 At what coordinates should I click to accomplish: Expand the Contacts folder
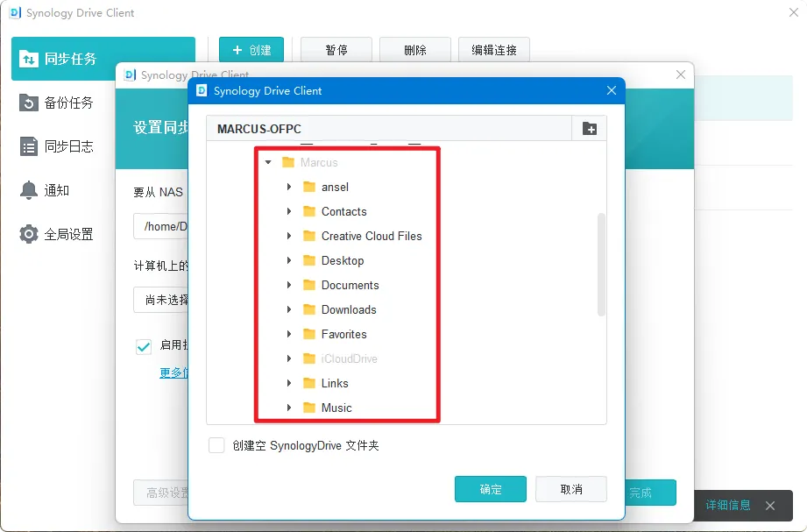tap(289, 211)
